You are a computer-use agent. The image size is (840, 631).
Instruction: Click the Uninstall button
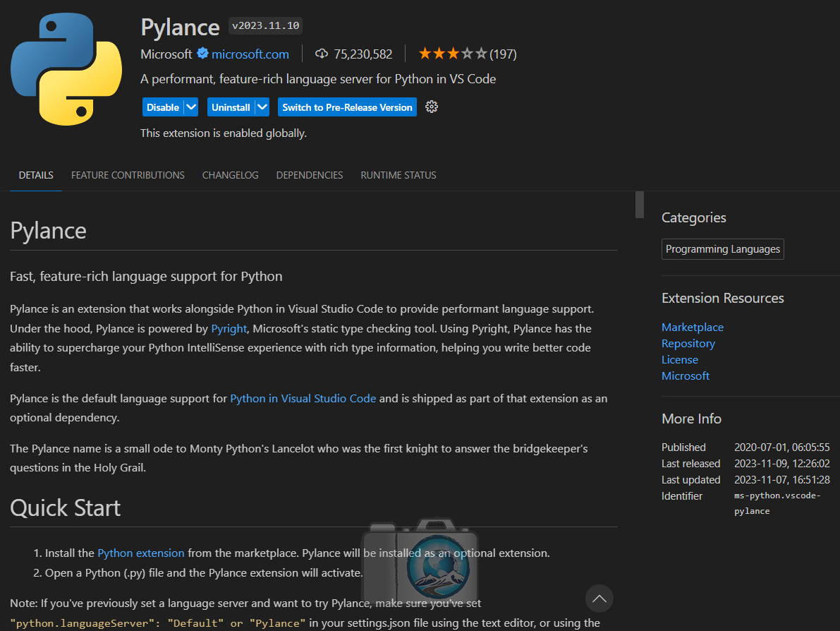(x=231, y=107)
